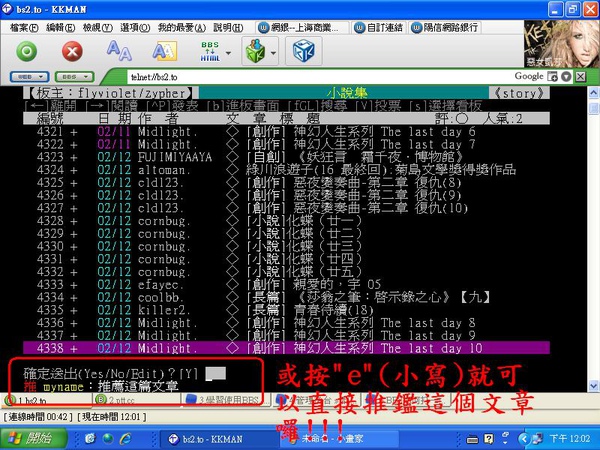Select article 4336 The last day 8
This screenshot has height=450, width=600.
(x=286, y=323)
